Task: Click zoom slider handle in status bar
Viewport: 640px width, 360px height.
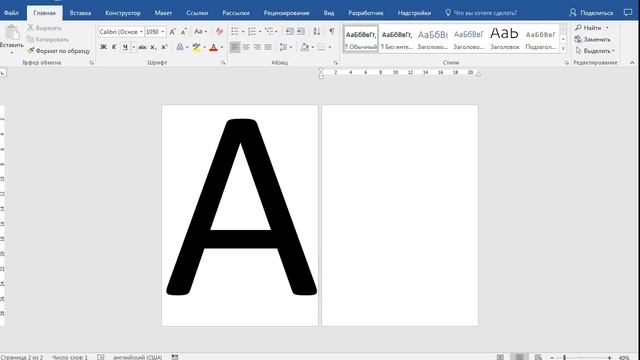Action: pyautogui.click(x=564, y=358)
